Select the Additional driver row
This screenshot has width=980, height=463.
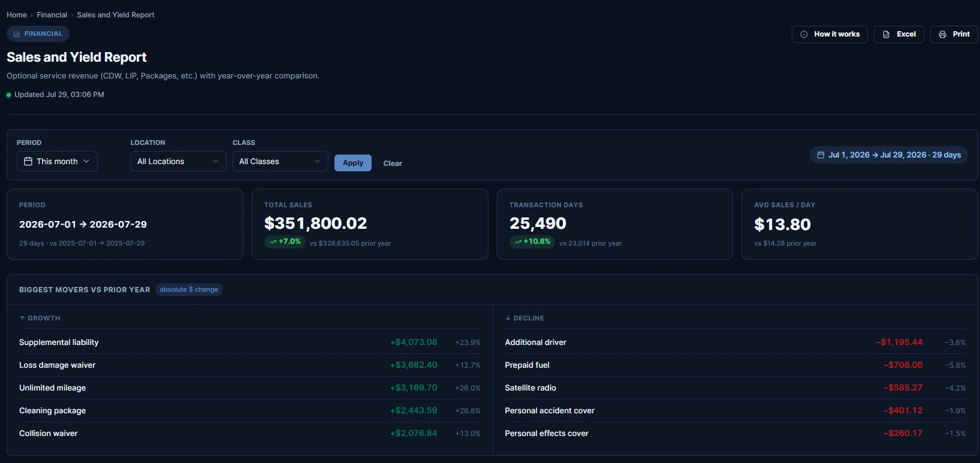click(735, 343)
